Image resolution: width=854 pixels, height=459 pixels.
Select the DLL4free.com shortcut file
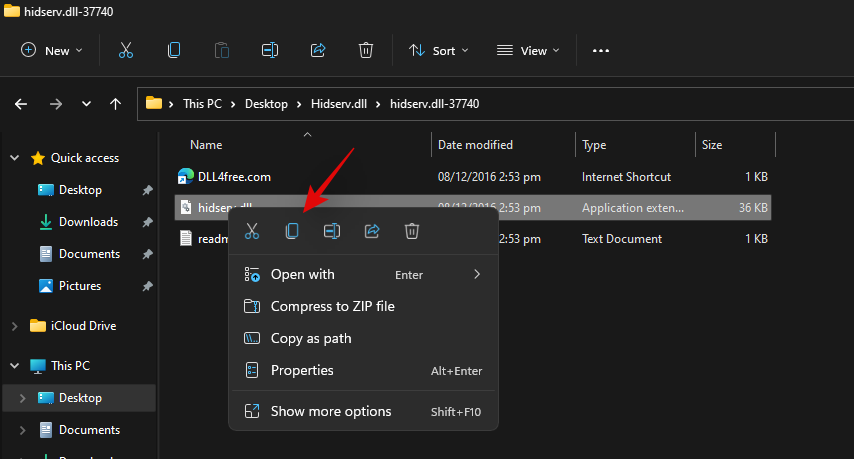[x=234, y=176]
